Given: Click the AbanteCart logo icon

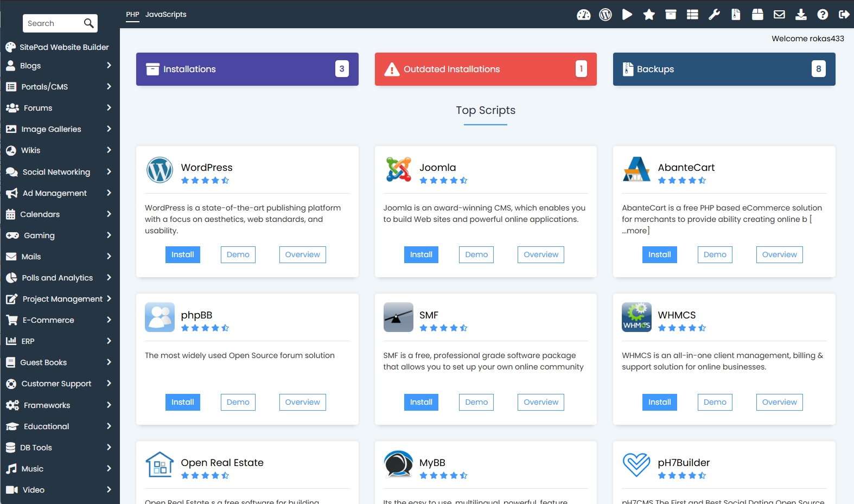Looking at the screenshot, I should [636, 169].
